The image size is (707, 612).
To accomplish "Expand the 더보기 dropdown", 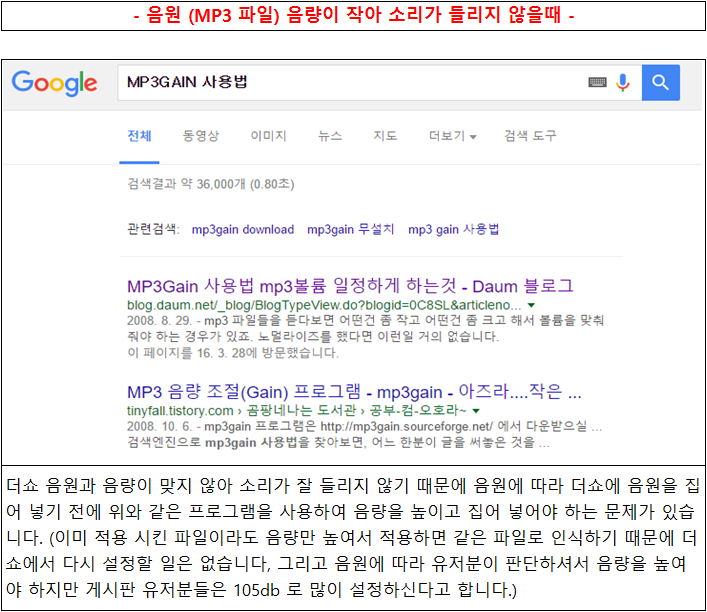I will pyautogui.click(x=453, y=136).
